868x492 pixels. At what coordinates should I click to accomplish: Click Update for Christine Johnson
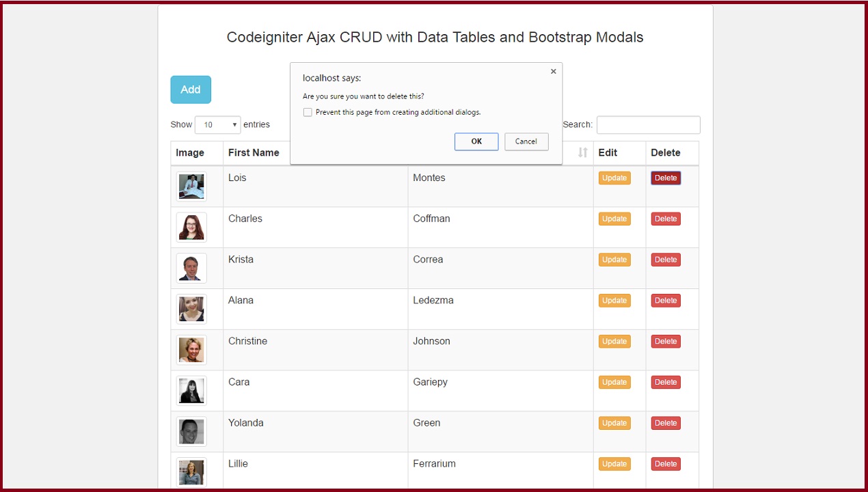[x=614, y=341]
